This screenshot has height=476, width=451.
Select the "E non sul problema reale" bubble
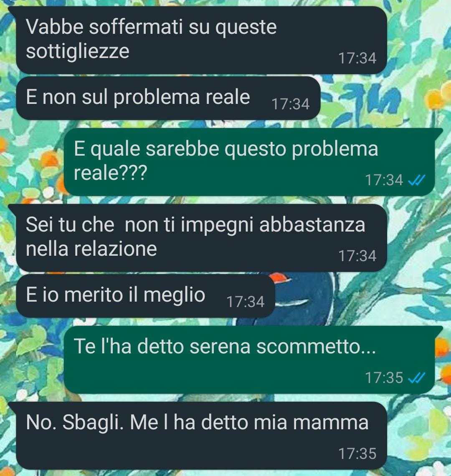coord(168,98)
